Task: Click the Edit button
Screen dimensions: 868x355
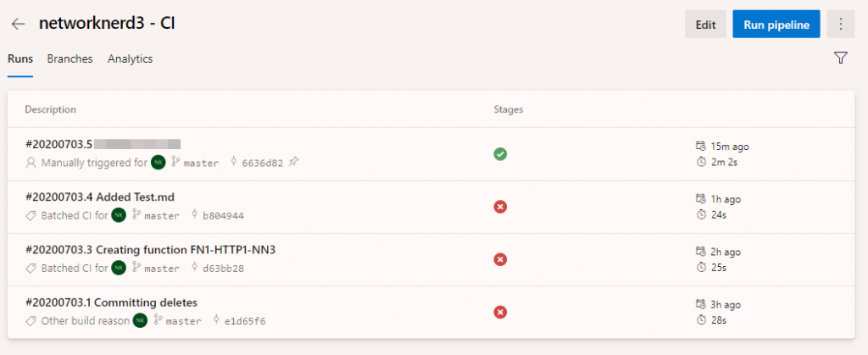Action: point(705,25)
